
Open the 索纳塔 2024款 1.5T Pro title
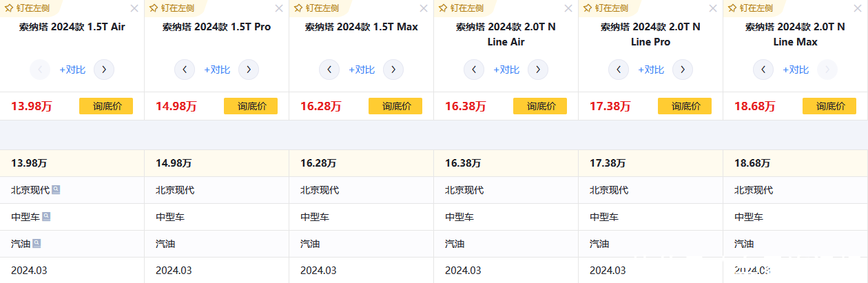coord(216,28)
